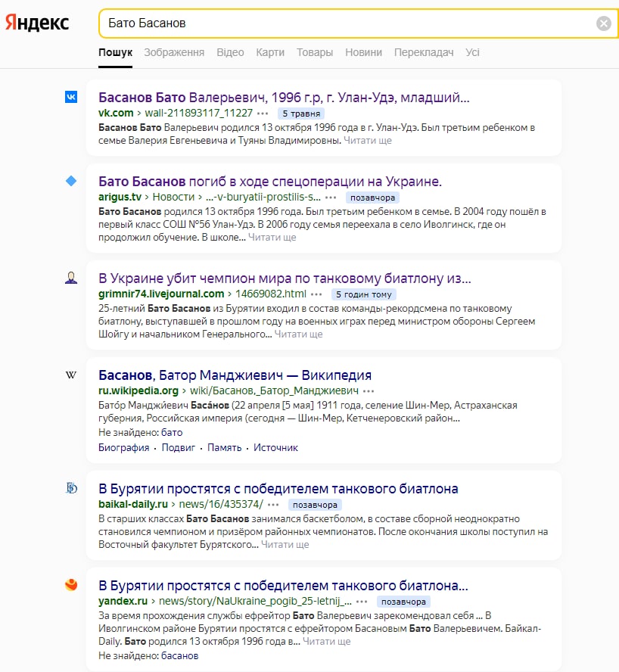Clear the search query with the X button
This screenshot has height=672, width=619.
pyautogui.click(x=604, y=23)
